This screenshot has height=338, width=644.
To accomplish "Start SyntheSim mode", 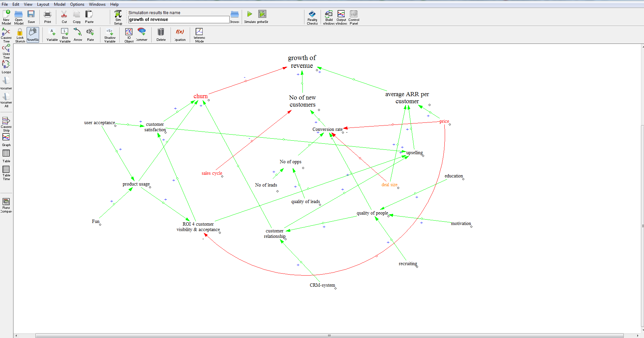I will 262,17.
